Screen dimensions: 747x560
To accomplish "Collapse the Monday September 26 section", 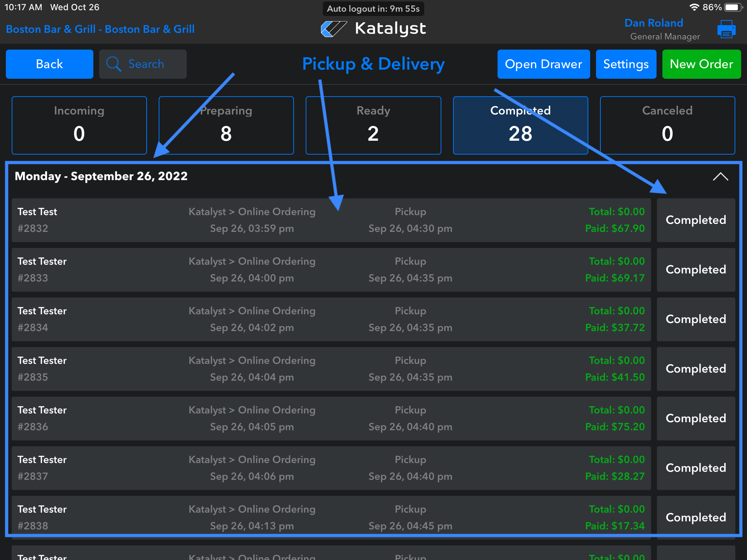I will (720, 177).
